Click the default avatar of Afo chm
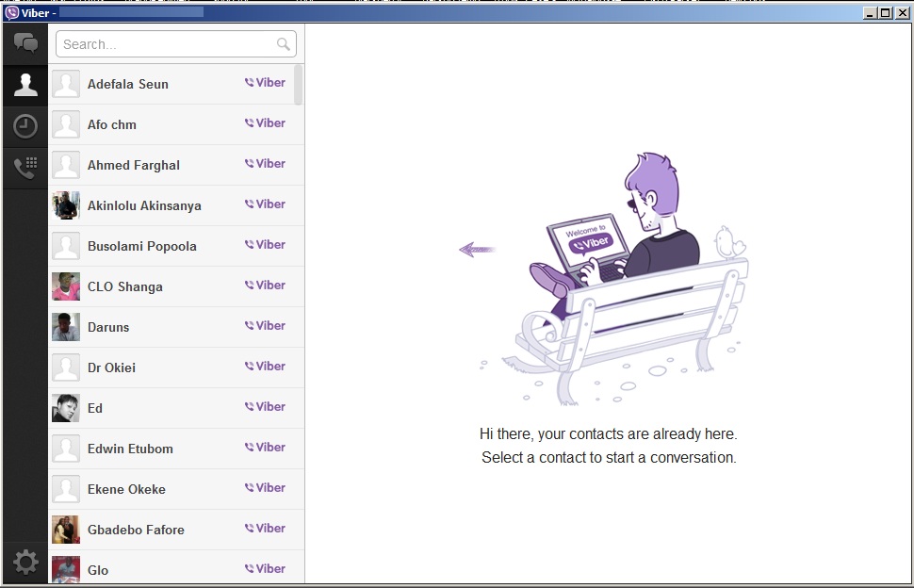914x588 pixels. pos(66,124)
